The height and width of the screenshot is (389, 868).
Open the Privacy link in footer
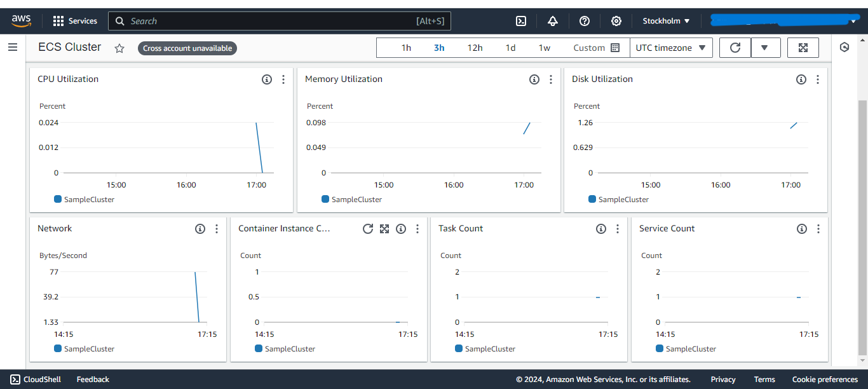pyautogui.click(x=723, y=379)
